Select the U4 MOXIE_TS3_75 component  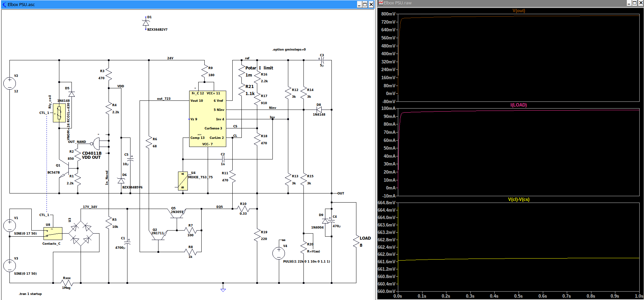(x=183, y=181)
